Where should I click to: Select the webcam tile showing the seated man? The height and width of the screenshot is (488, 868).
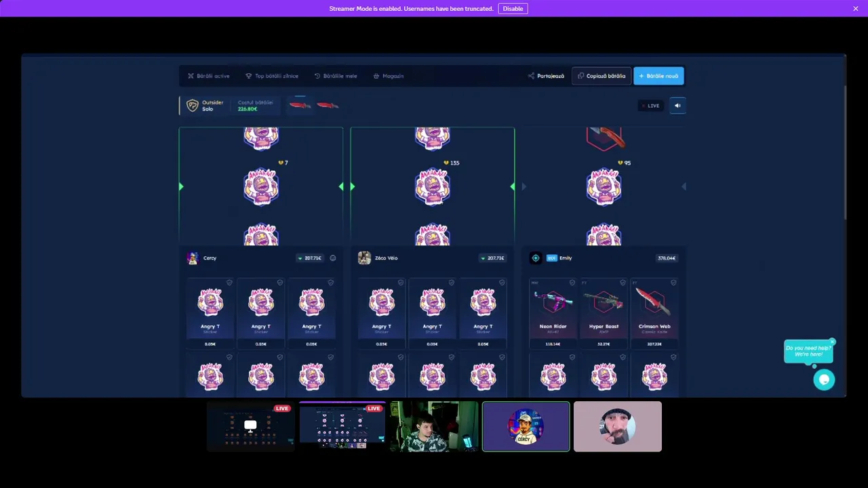[x=434, y=426]
